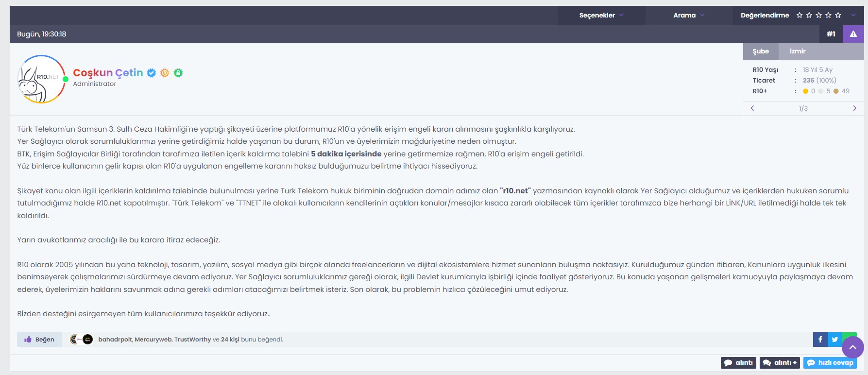Open the Seçenekler dropdown menu

(x=601, y=16)
